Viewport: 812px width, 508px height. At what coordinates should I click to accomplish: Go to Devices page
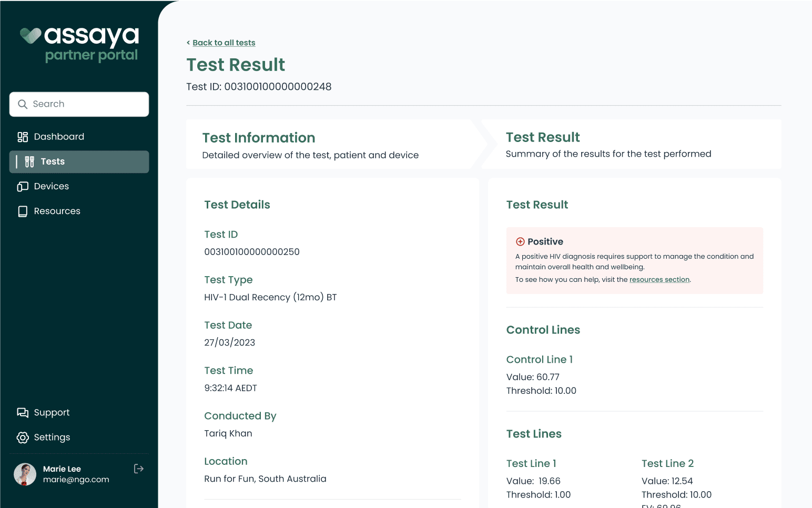(x=52, y=187)
